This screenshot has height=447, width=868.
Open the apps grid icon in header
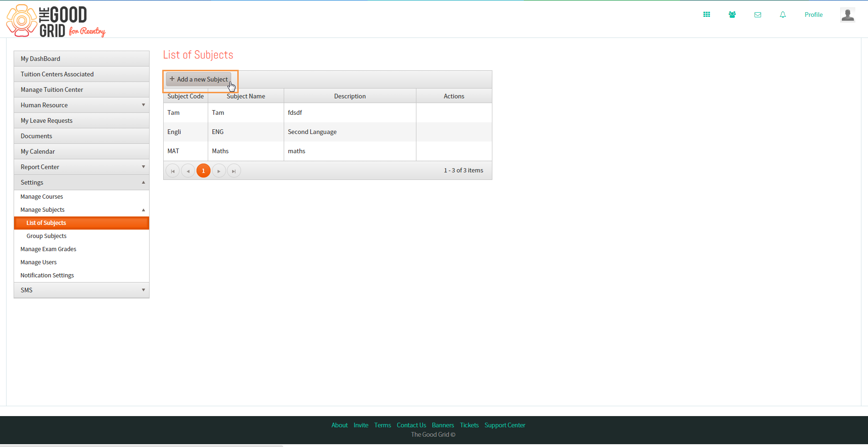tap(707, 15)
